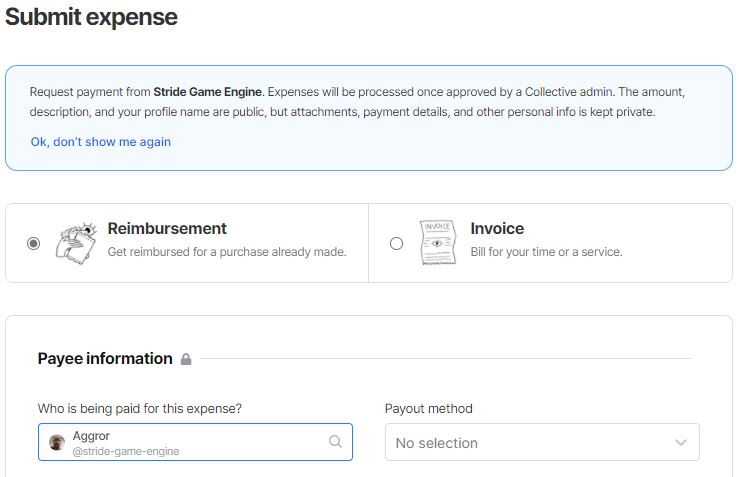Click the Aggror profile avatar

pyautogui.click(x=57, y=442)
